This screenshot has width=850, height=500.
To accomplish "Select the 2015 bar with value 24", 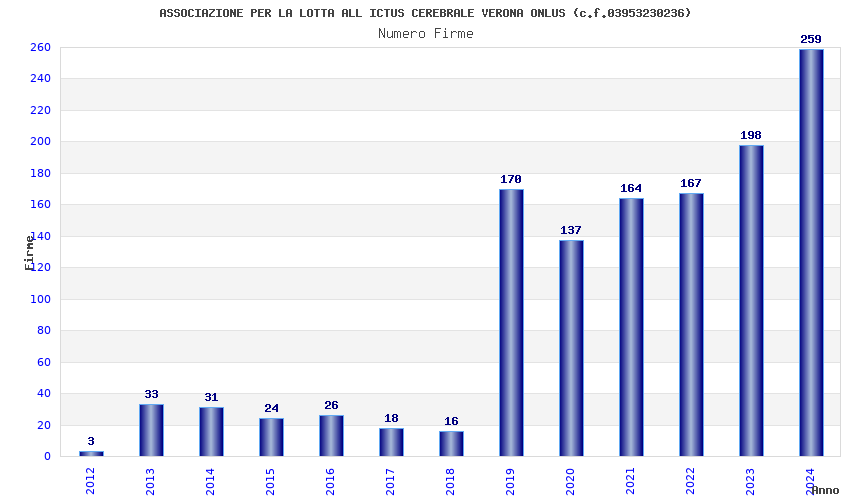I will 272,437.
